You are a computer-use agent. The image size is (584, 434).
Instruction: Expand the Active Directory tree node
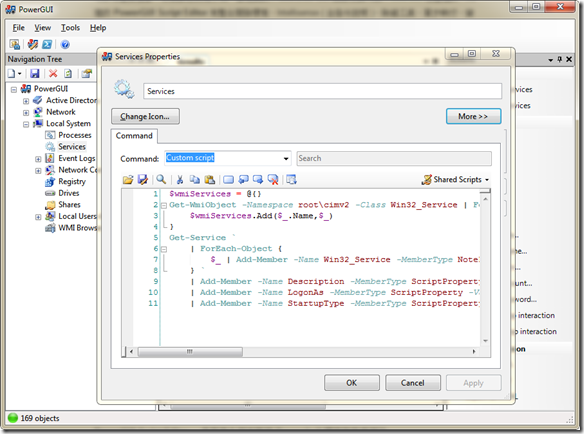click(26, 101)
